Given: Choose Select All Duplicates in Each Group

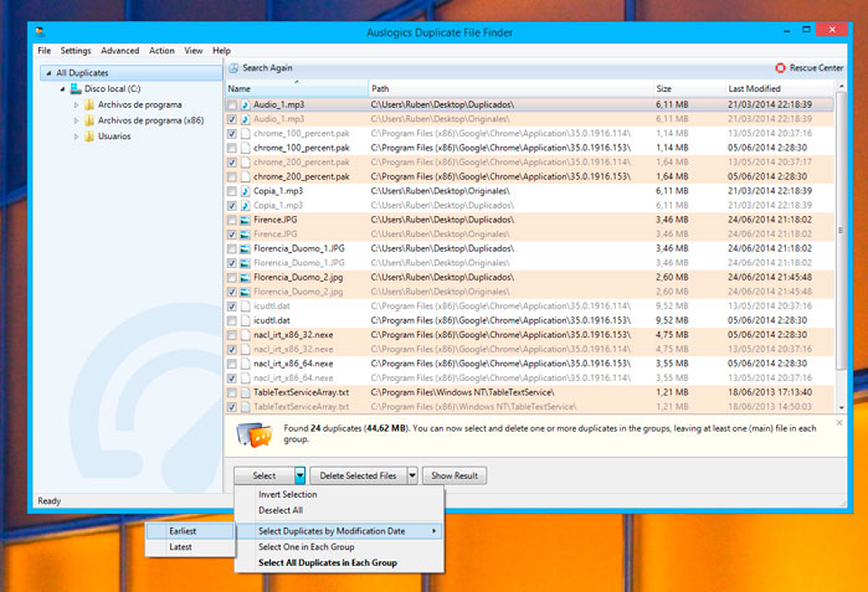Looking at the screenshot, I should (x=339, y=562).
